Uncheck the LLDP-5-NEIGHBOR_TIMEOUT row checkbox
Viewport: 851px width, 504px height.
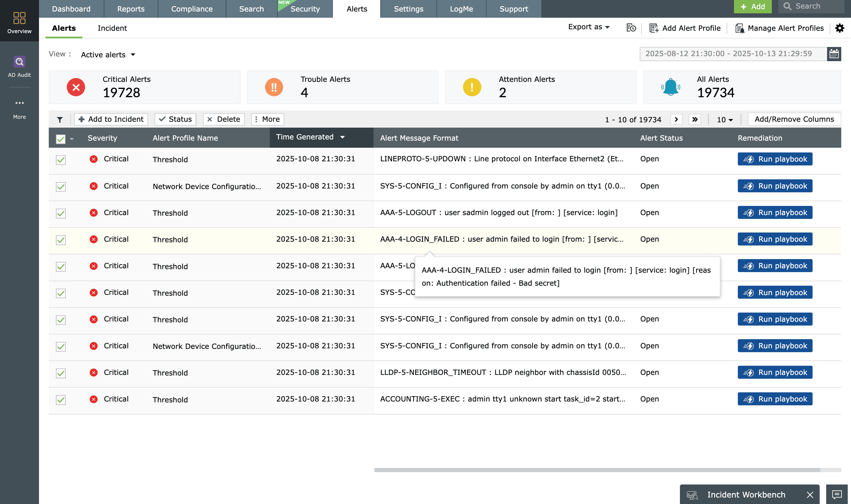(x=61, y=373)
